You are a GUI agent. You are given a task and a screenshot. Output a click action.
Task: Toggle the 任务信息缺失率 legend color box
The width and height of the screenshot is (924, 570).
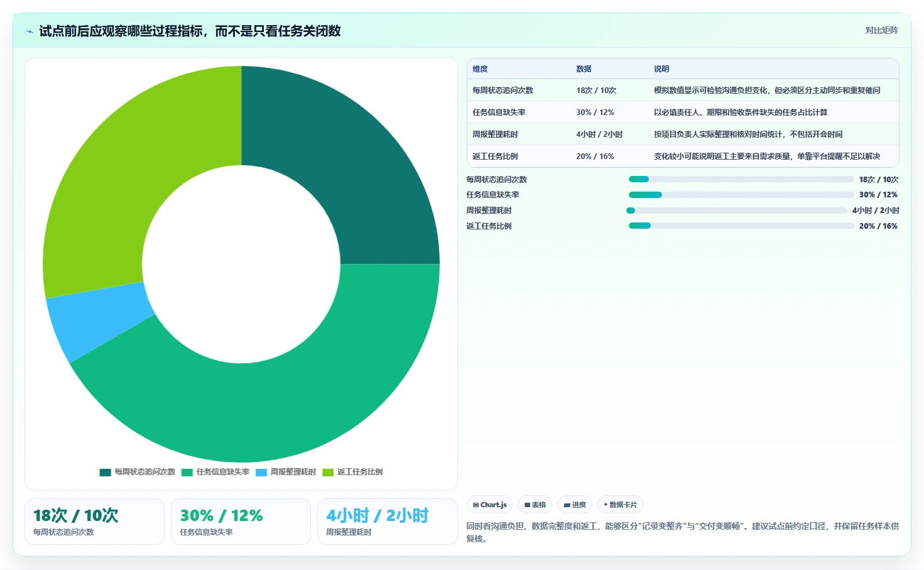pyautogui.click(x=187, y=472)
